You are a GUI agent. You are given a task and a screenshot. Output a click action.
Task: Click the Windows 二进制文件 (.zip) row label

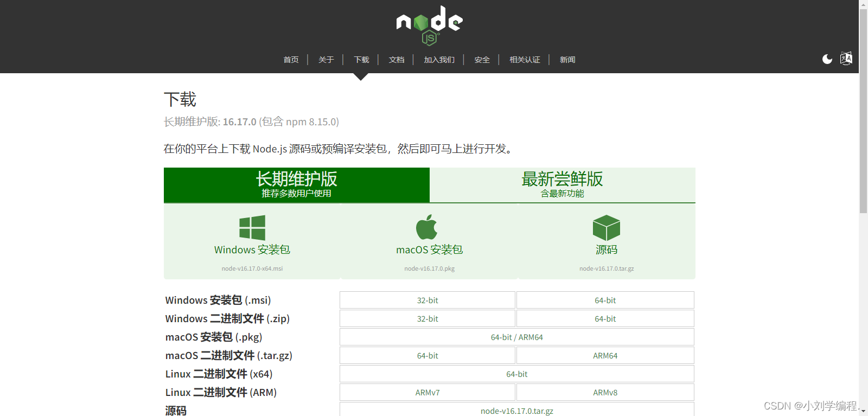[227, 318]
